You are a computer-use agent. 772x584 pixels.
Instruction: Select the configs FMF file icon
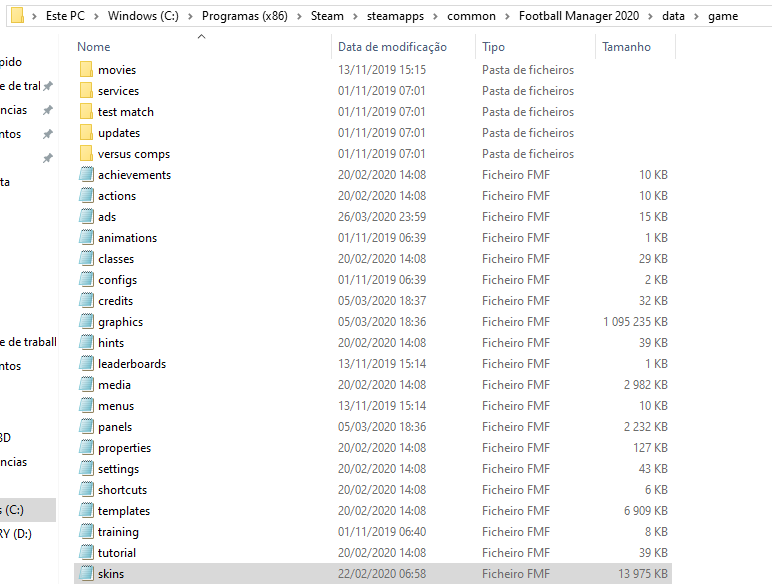[86, 280]
